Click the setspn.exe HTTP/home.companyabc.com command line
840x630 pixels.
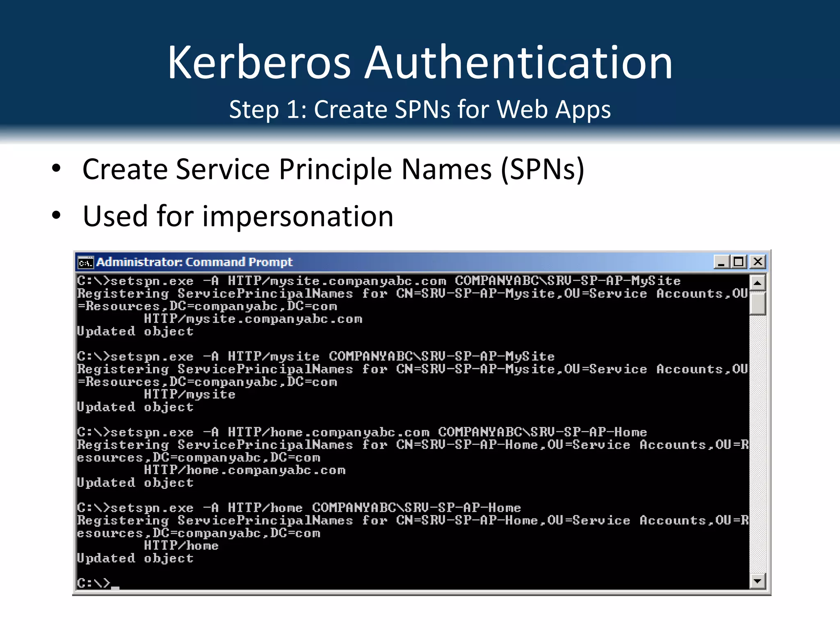(362, 432)
